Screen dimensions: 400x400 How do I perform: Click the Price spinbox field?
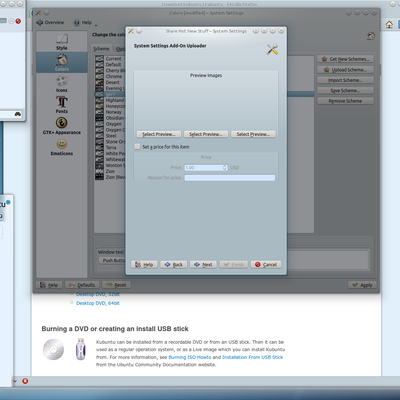tap(206, 168)
